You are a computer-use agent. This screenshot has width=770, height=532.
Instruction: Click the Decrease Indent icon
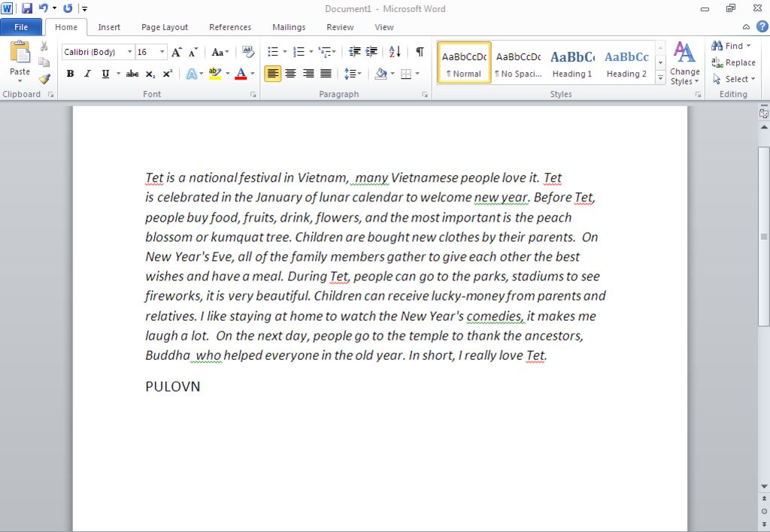(355, 52)
